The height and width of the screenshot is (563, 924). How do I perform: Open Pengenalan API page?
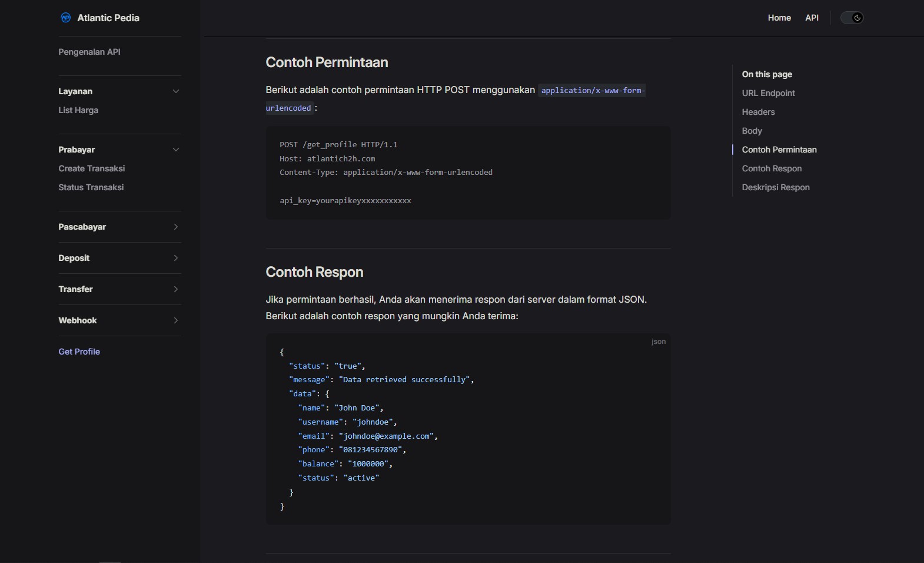(x=89, y=52)
